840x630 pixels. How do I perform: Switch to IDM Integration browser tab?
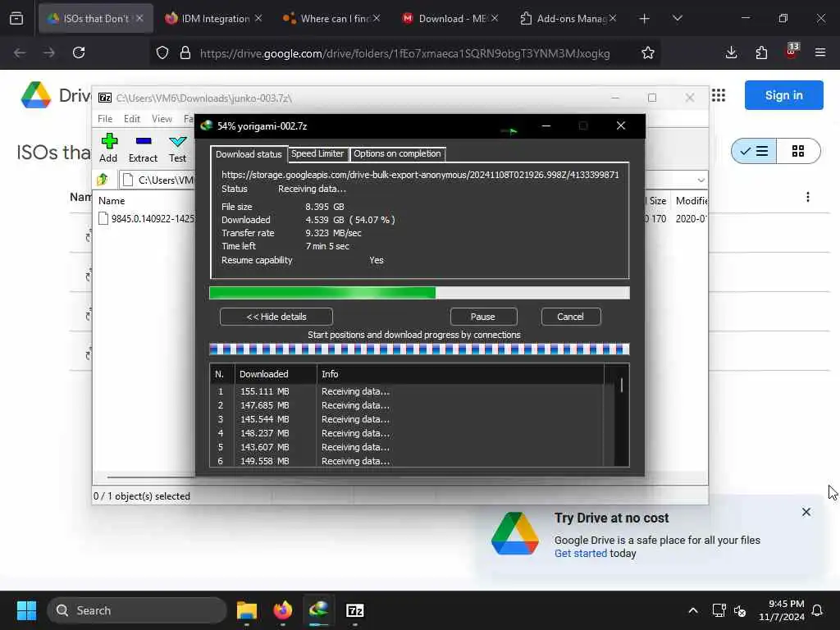[215, 19]
